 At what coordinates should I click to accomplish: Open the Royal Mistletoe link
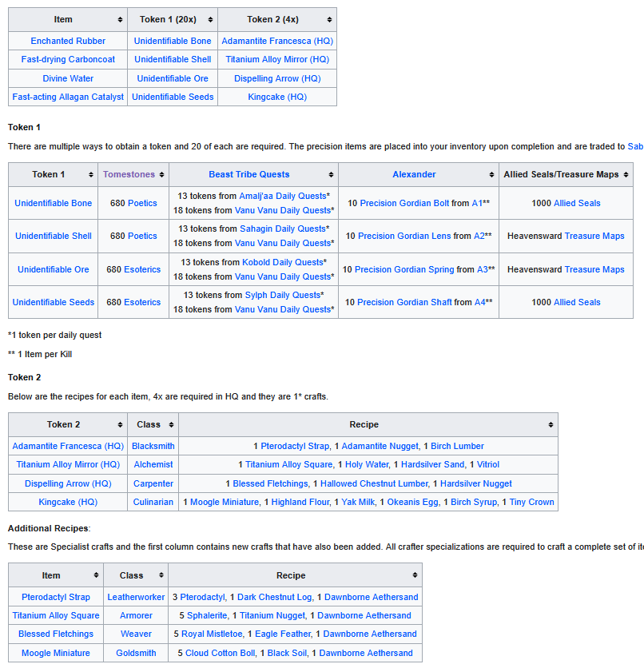212,634
